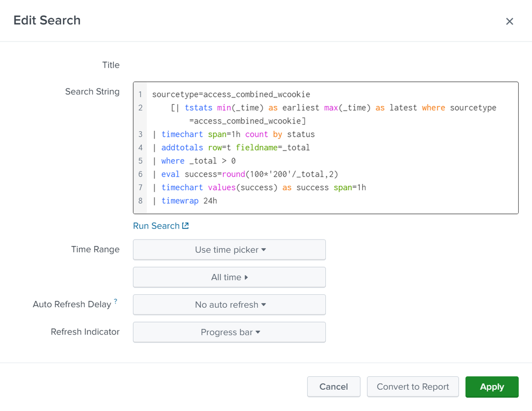Open the No auto refresh dropdown
The width and height of the screenshot is (532, 411).
tap(229, 305)
